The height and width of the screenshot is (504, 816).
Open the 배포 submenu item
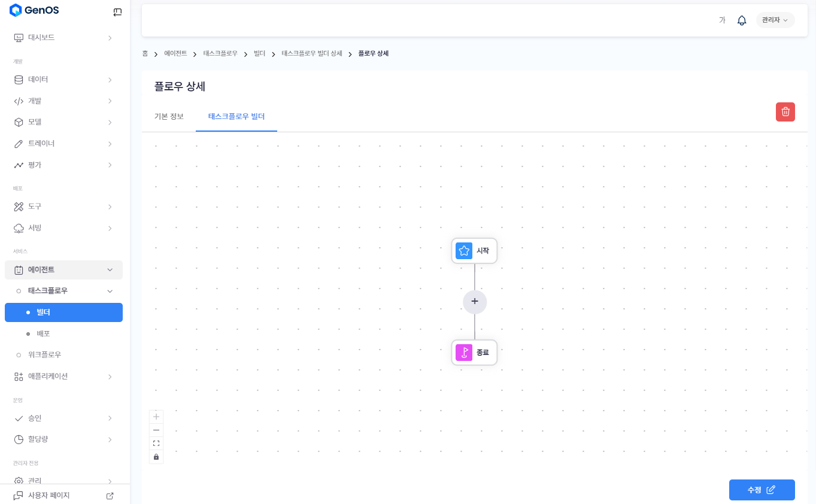pos(43,333)
